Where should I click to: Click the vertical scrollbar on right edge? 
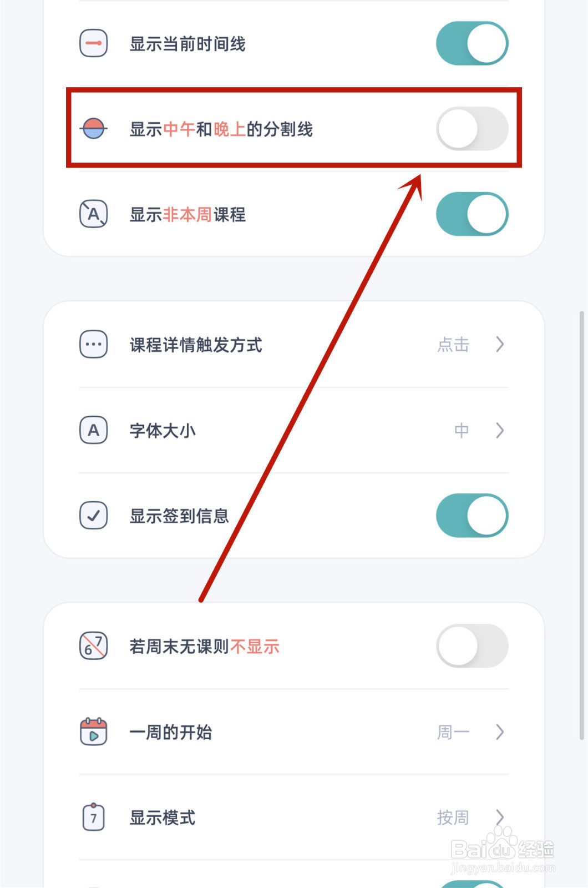click(582, 525)
